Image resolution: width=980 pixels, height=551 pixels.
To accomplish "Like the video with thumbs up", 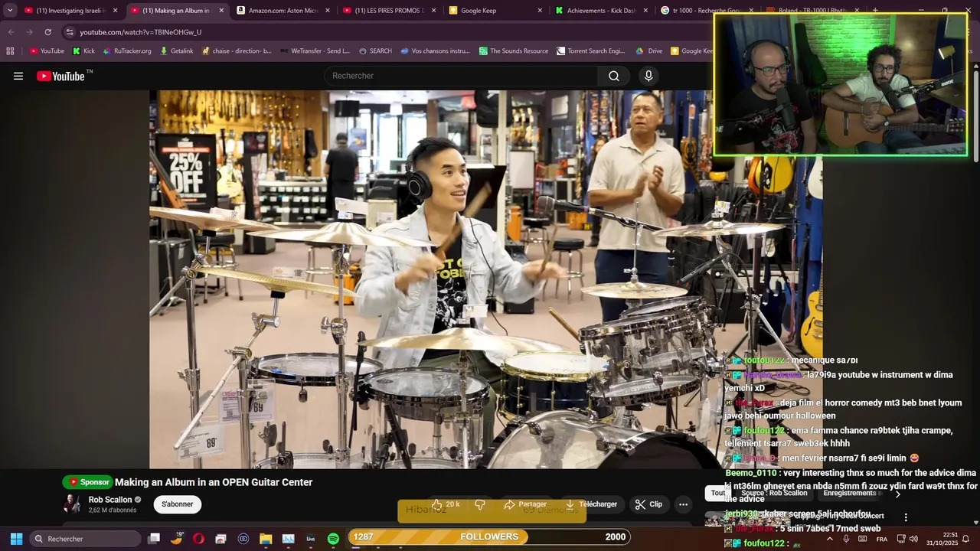I will coord(446,504).
